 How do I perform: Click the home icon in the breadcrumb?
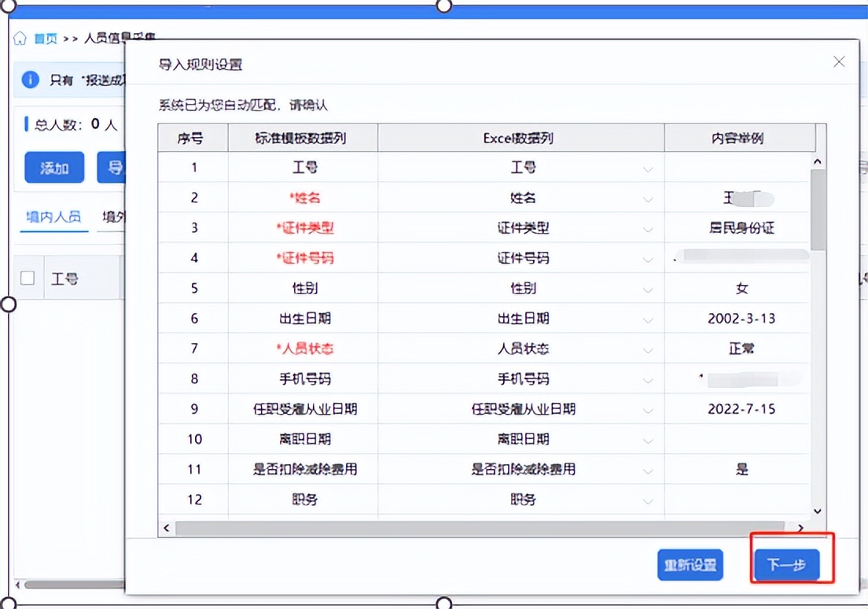[19, 37]
